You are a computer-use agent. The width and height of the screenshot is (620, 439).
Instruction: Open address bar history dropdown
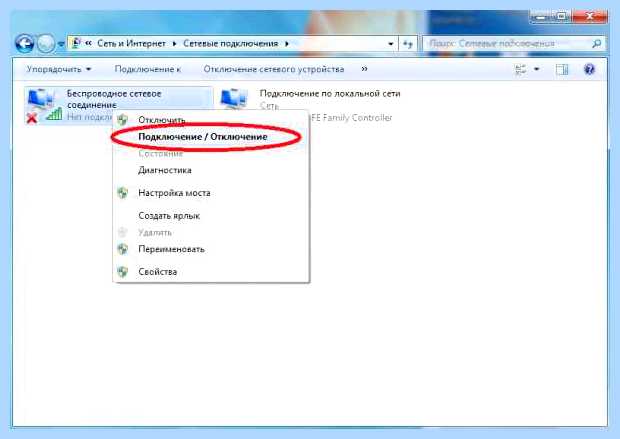pos(391,44)
